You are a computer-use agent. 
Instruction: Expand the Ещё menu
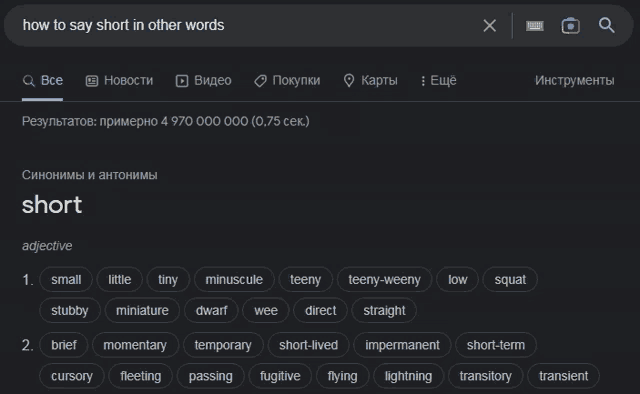click(x=438, y=80)
